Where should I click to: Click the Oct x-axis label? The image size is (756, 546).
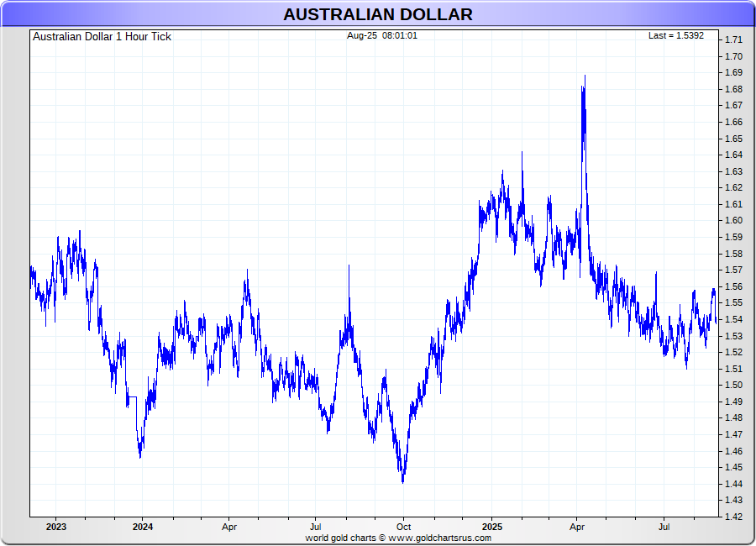(404, 528)
